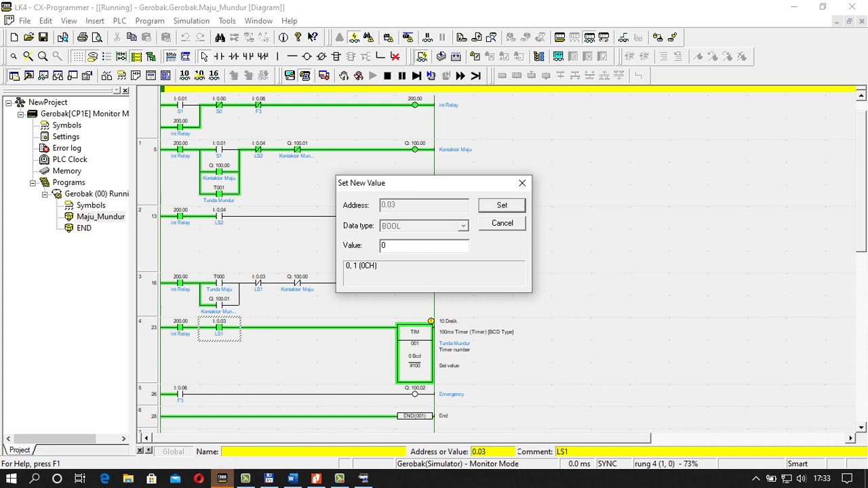Viewport: 868px width, 488px height.
Task: Click the Print icon
Action: [82, 37]
